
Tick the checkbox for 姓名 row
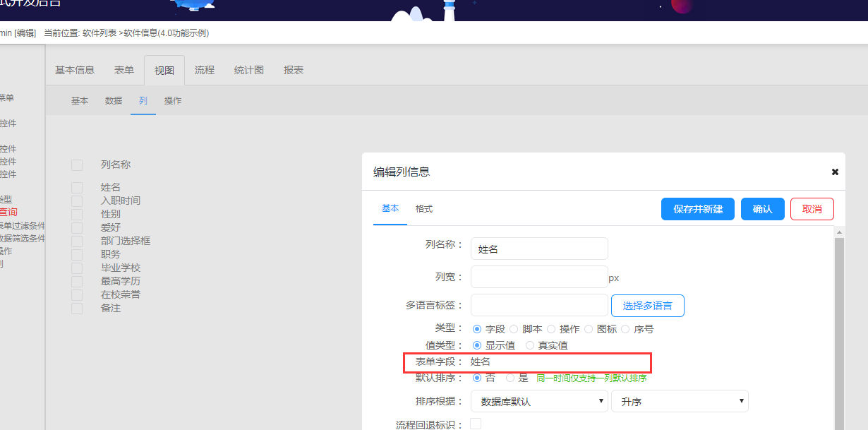77,187
